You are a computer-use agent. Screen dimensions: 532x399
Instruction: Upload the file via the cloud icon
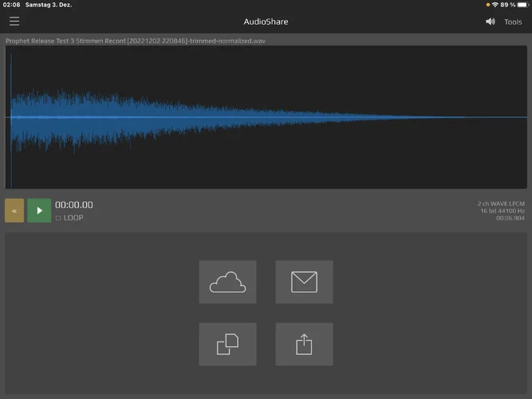[227, 282]
